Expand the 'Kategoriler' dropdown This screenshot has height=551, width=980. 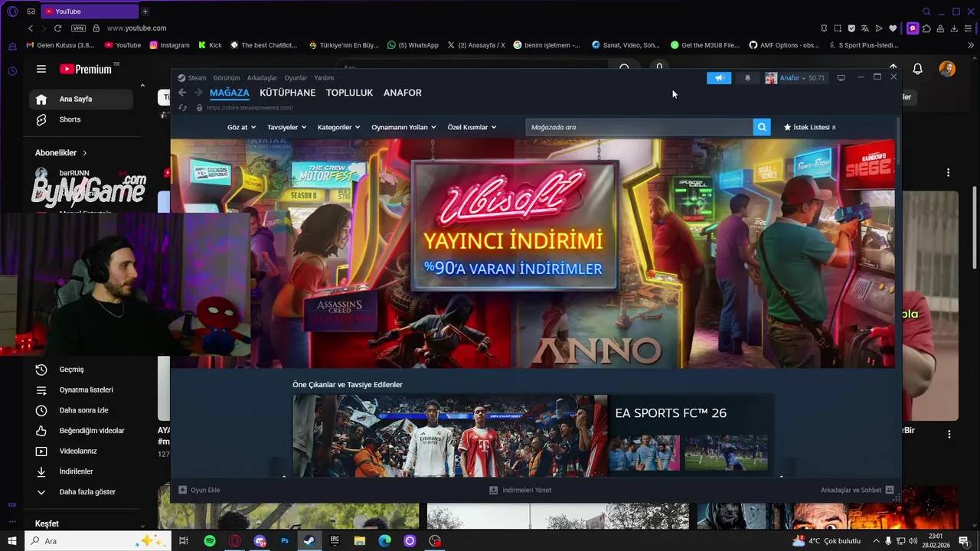pos(338,127)
